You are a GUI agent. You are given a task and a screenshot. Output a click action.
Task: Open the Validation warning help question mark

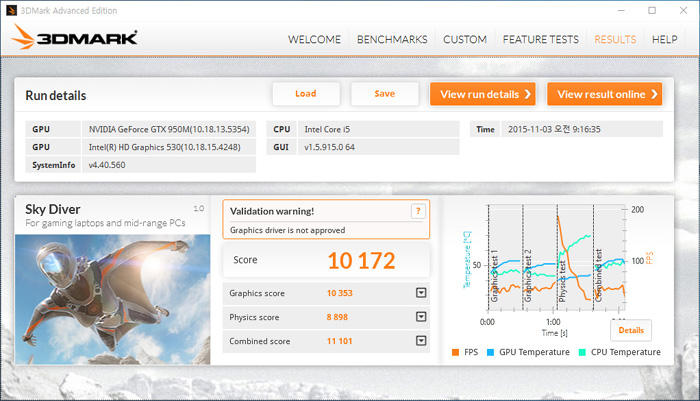(418, 211)
